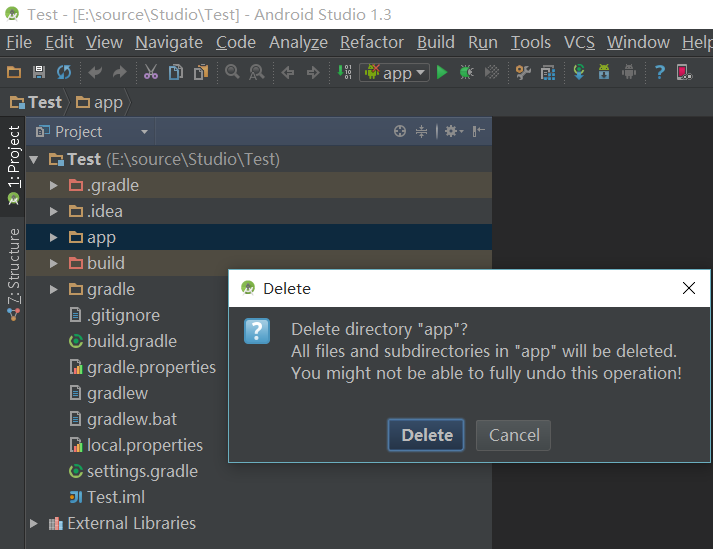Viewport: 713px width, 549px height.
Task: Select the build.gradle file
Action: [131, 341]
